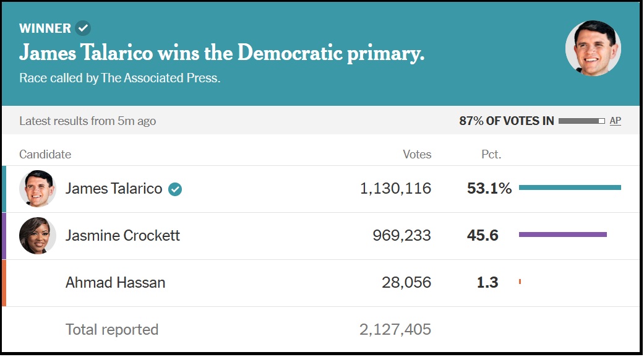Viewport: 644px width, 357px height.
Task: Click Talarico's 1,130,116 vote count
Action: point(395,189)
